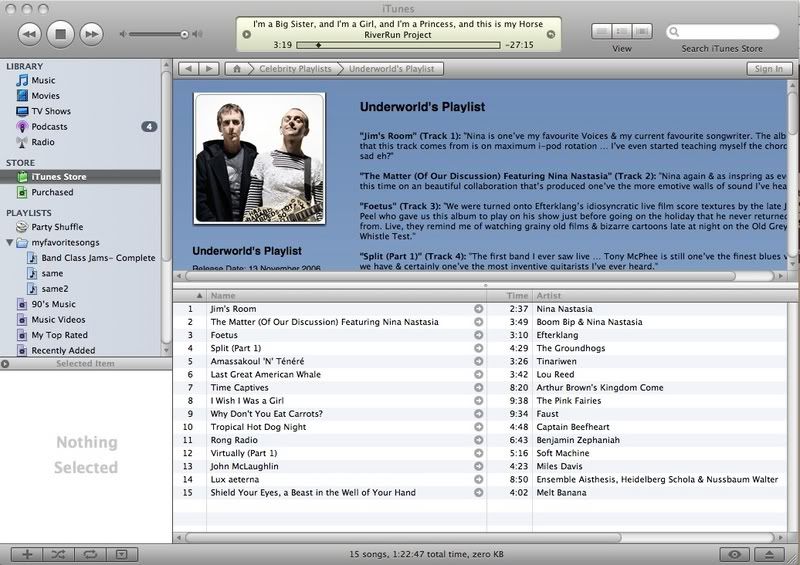Toggle the artwork viewer button at bottom
Image resolution: width=800 pixels, height=565 pixels.
pyautogui.click(x=120, y=554)
